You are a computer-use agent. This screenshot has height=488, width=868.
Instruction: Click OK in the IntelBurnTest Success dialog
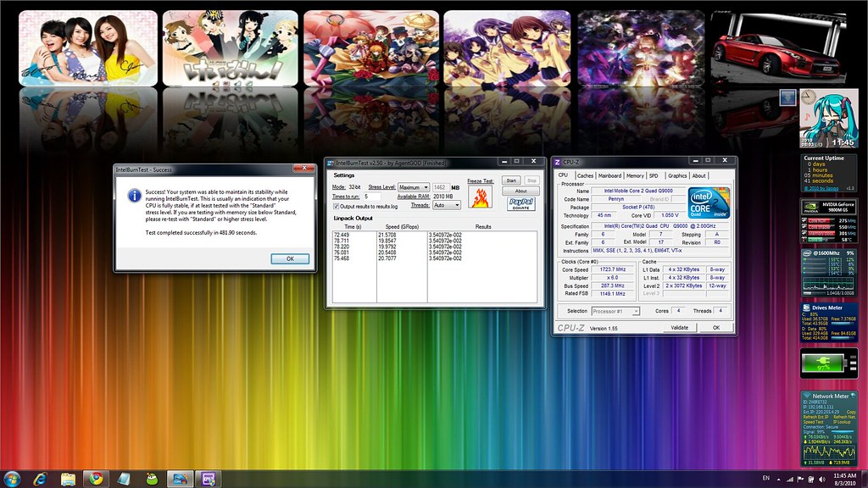[290, 259]
